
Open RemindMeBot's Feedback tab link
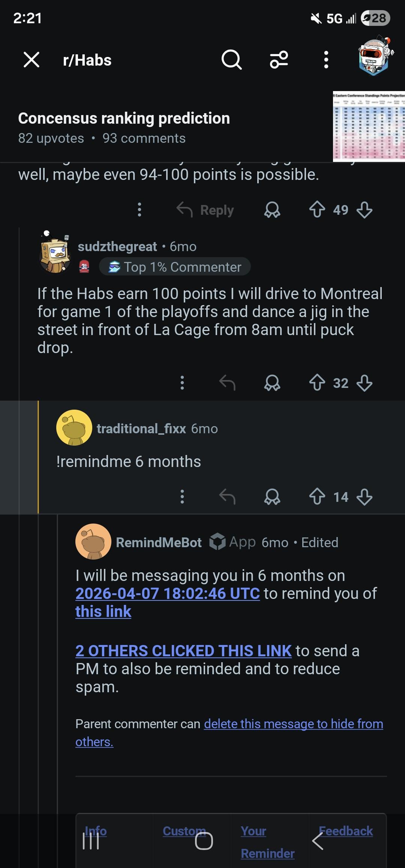click(346, 831)
